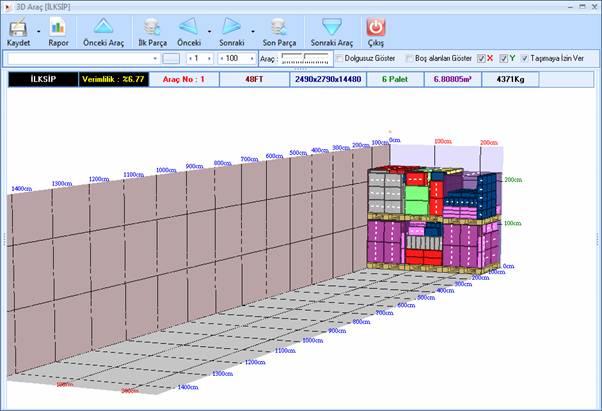Jump to Son Parça (last piece)
Image resolution: width=602 pixels, height=411 pixels.
click(x=281, y=28)
